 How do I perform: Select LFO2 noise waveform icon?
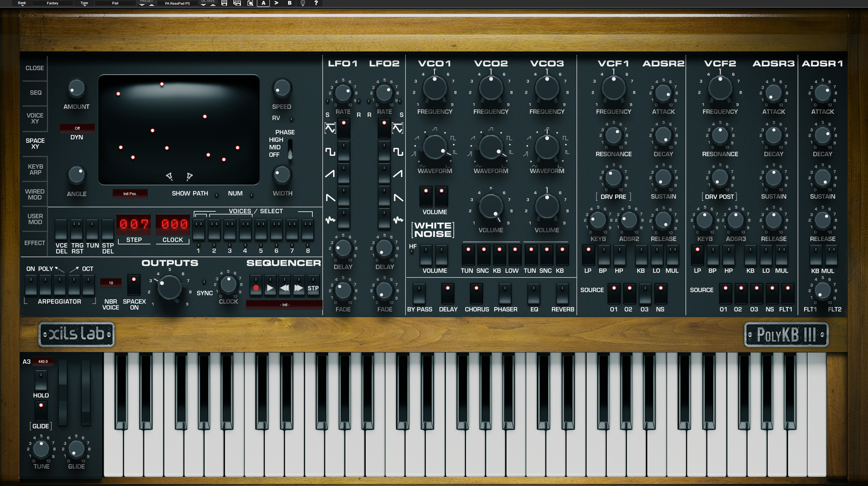pyautogui.click(x=398, y=220)
